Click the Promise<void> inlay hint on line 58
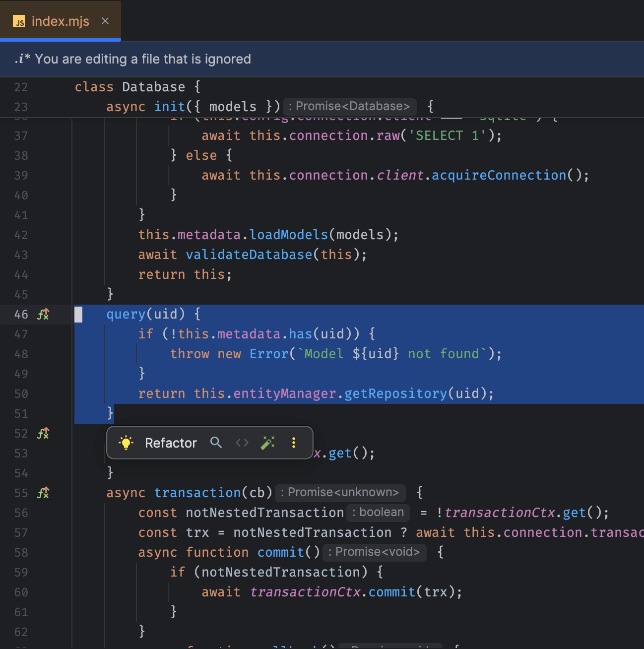Image resolution: width=644 pixels, height=649 pixels. coord(374,552)
